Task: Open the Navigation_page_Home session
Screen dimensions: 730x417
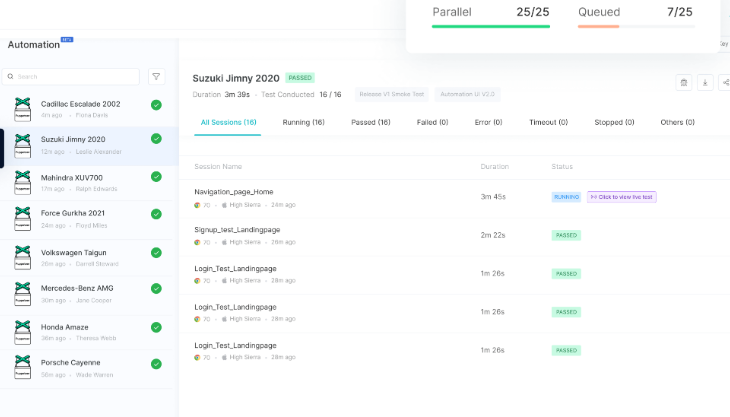Action: [x=234, y=192]
